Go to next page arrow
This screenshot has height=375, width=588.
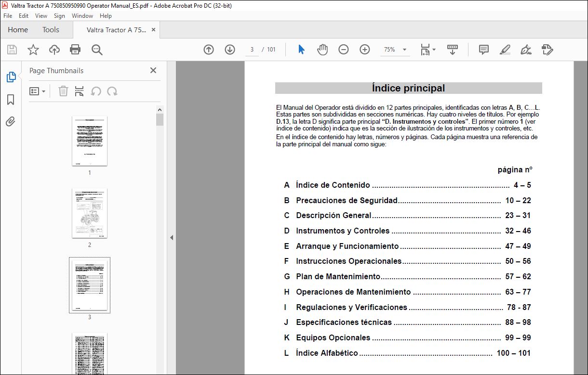[x=230, y=50]
